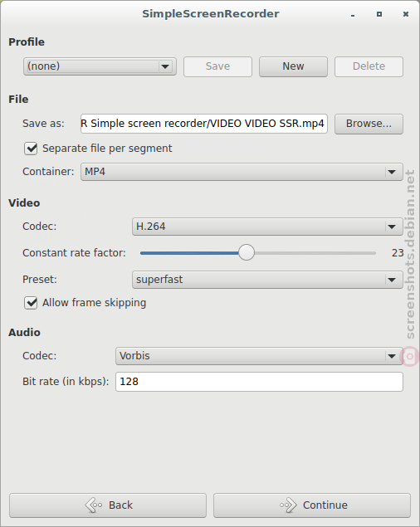Click the Continue arrow icon
Viewport: 420px width, 527px height.
(288, 505)
